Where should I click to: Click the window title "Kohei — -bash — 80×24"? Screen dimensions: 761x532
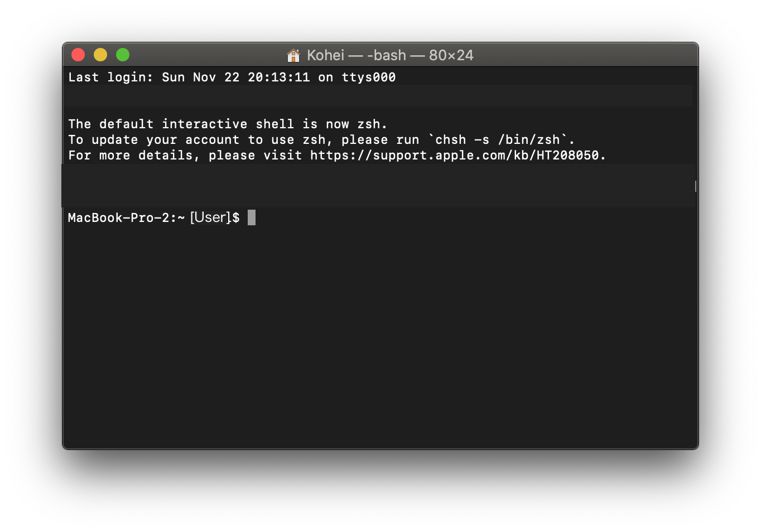point(389,55)
